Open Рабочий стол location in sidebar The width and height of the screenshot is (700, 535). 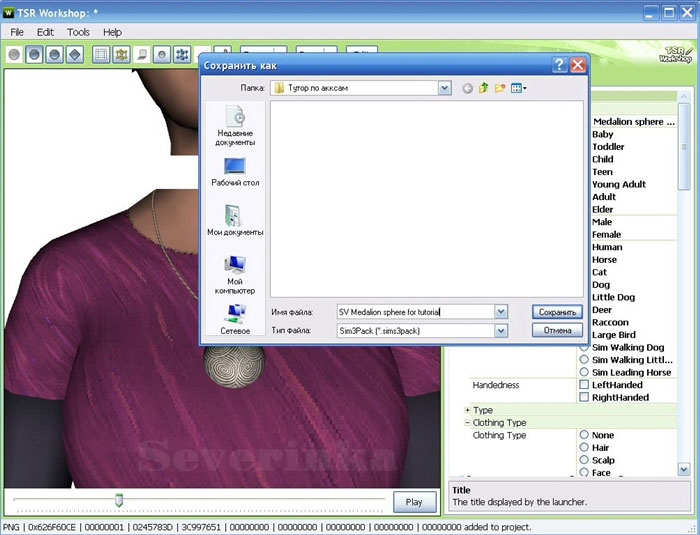coord(235,172)
